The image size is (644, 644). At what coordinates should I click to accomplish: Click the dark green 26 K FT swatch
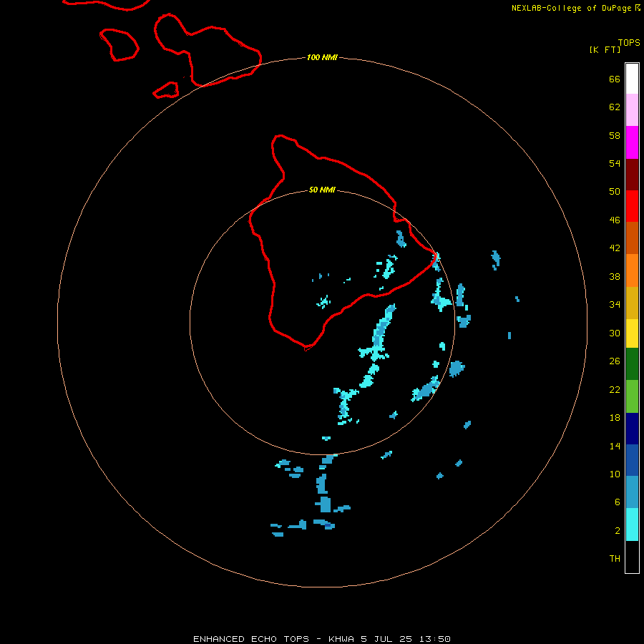[632, 364]
